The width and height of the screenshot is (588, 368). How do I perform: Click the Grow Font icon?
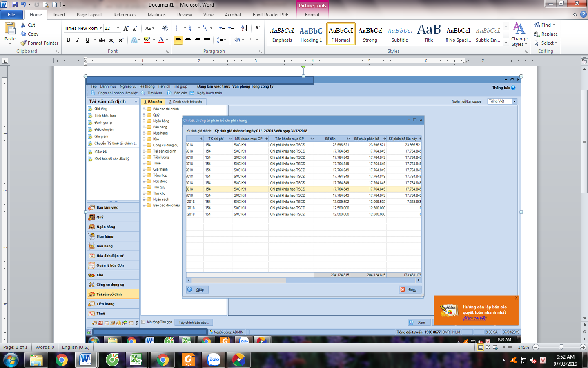click(126, 28)
